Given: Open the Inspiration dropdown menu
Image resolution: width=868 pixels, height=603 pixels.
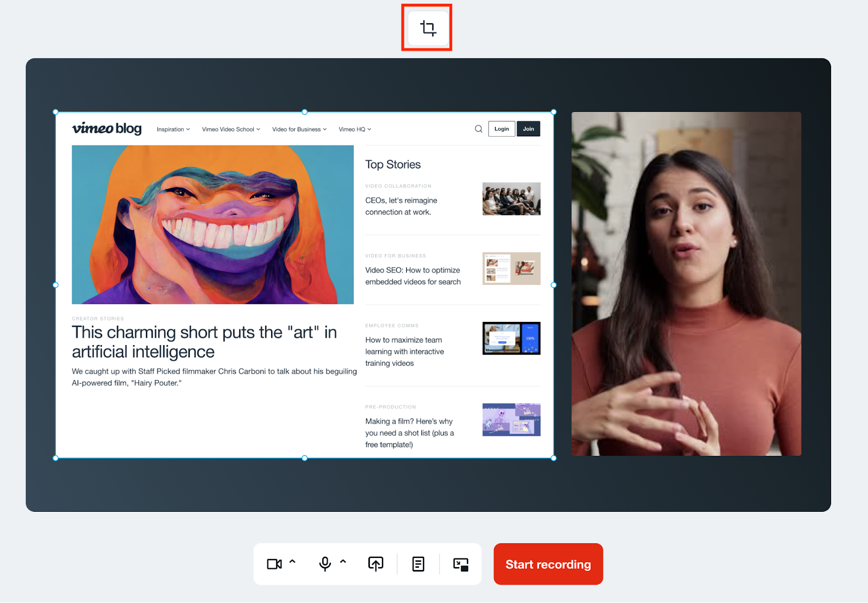Looking at the screenshot, I should click(x=173, y=129).
